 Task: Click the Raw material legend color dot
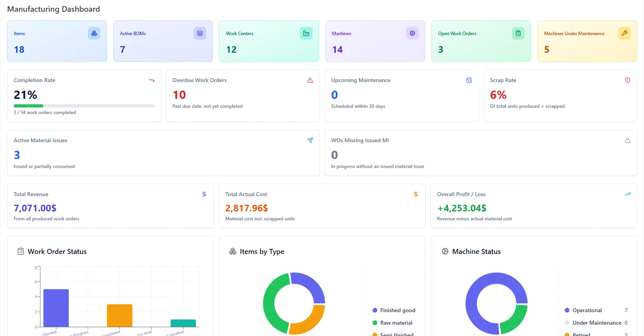coord(375,323)
